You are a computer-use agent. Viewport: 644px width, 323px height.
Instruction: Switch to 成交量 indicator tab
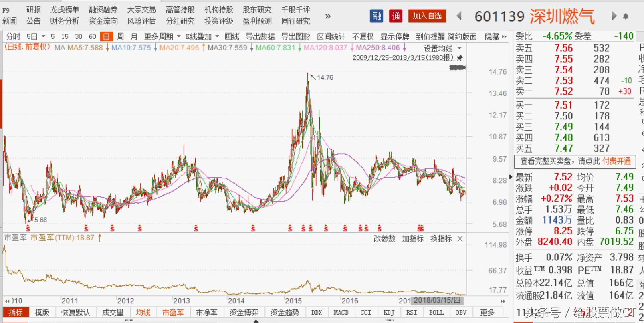pyautogui.click(x=113, y=313)
